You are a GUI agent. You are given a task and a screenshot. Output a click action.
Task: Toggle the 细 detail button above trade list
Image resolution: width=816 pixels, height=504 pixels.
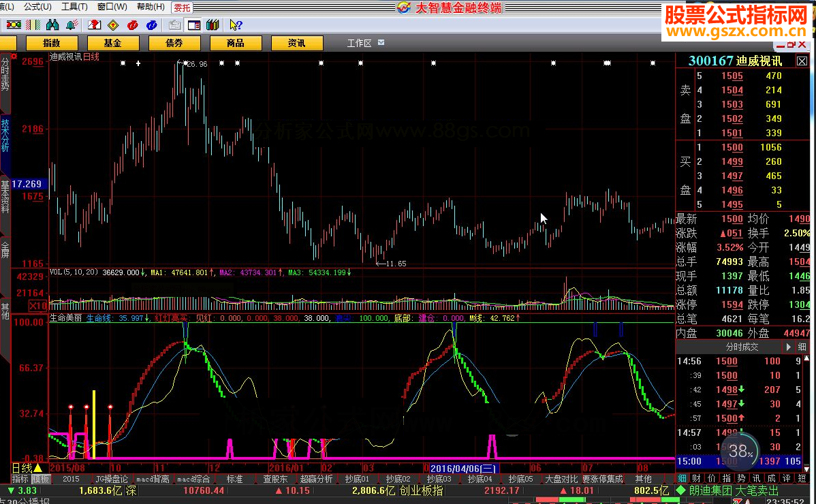[x=802, y=347]
